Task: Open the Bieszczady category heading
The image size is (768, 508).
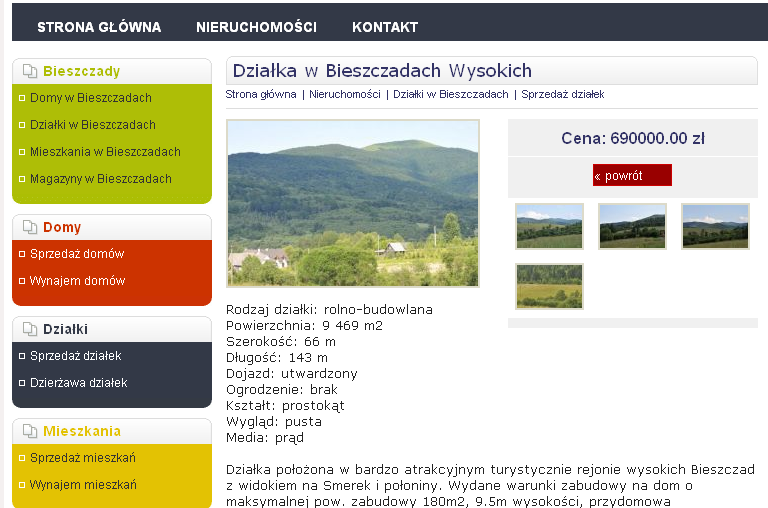Action: point(81,72)
